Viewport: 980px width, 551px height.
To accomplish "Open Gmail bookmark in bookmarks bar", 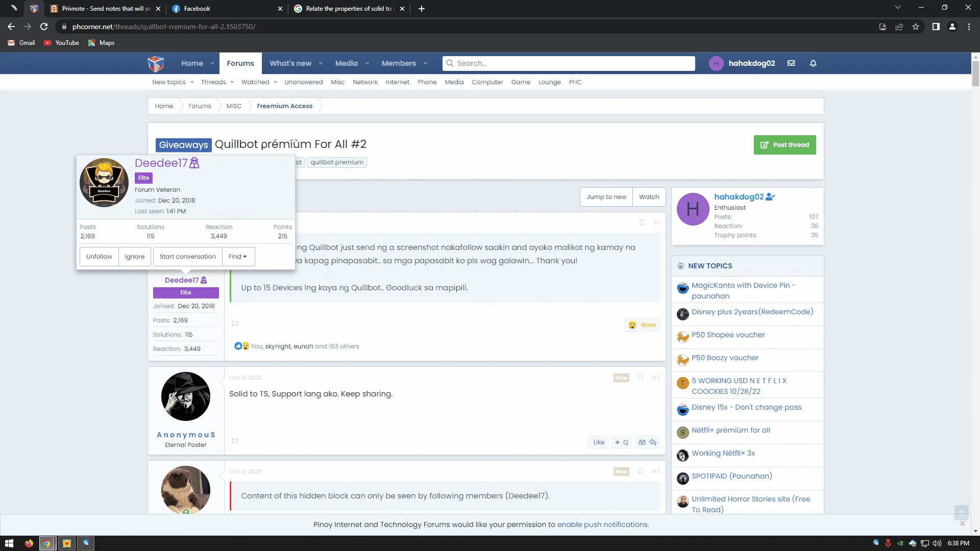I will [x=21, y=43].
